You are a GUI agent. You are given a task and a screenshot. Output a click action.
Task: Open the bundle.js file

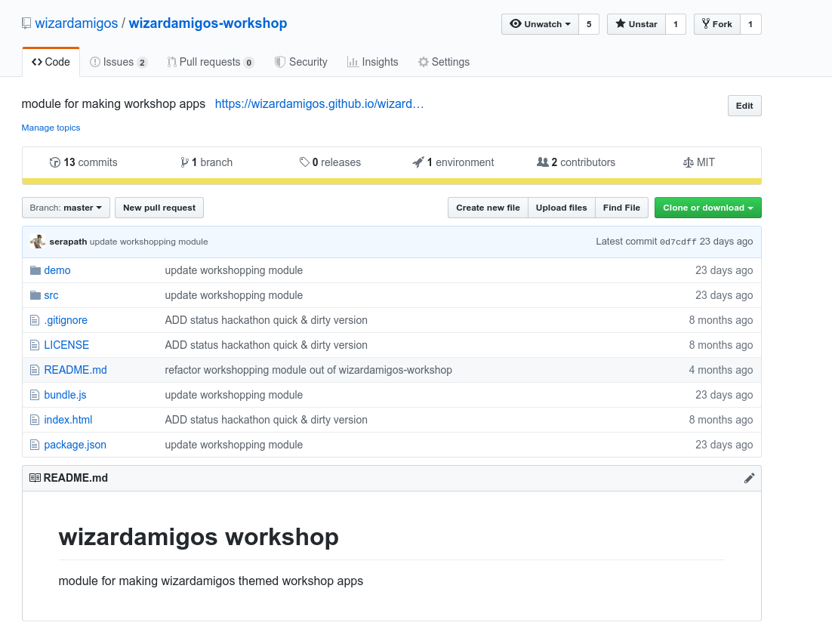coord(65,395)
